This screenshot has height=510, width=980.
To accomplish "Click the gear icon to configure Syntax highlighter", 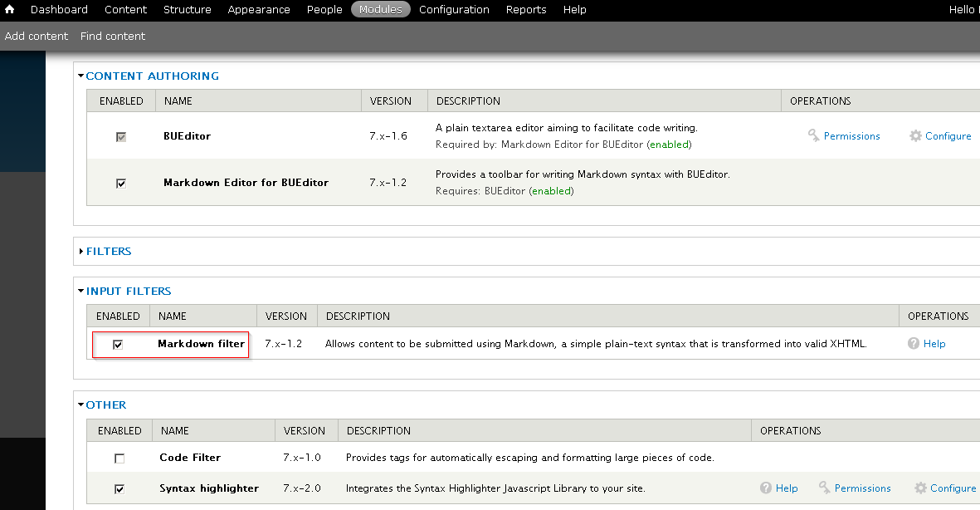I will tap(919, 488).
